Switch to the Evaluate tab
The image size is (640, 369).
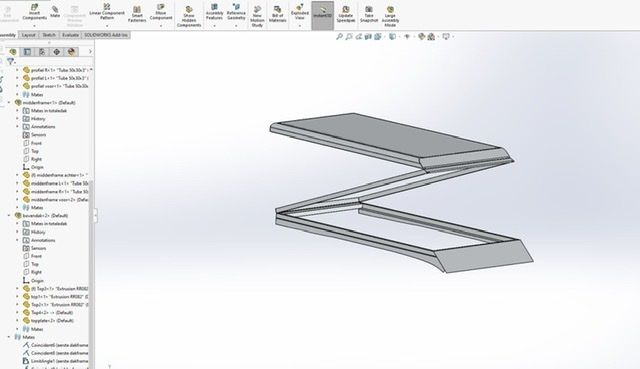70,35
